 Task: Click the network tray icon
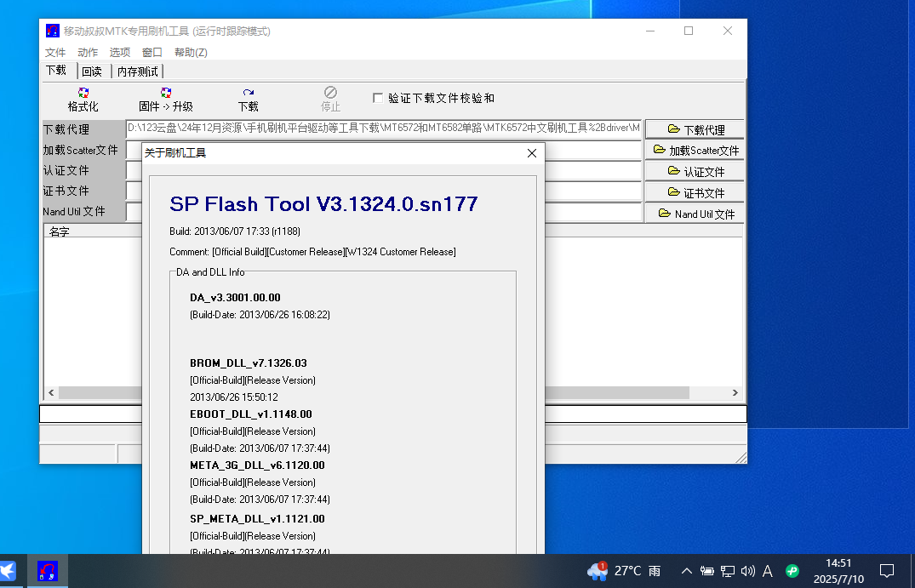[727, 571]
